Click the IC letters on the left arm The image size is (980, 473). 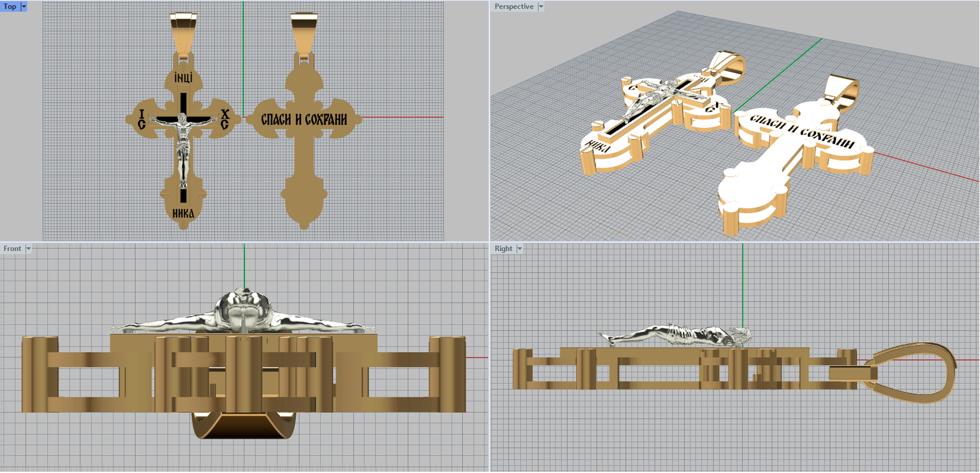click(142, 119)
